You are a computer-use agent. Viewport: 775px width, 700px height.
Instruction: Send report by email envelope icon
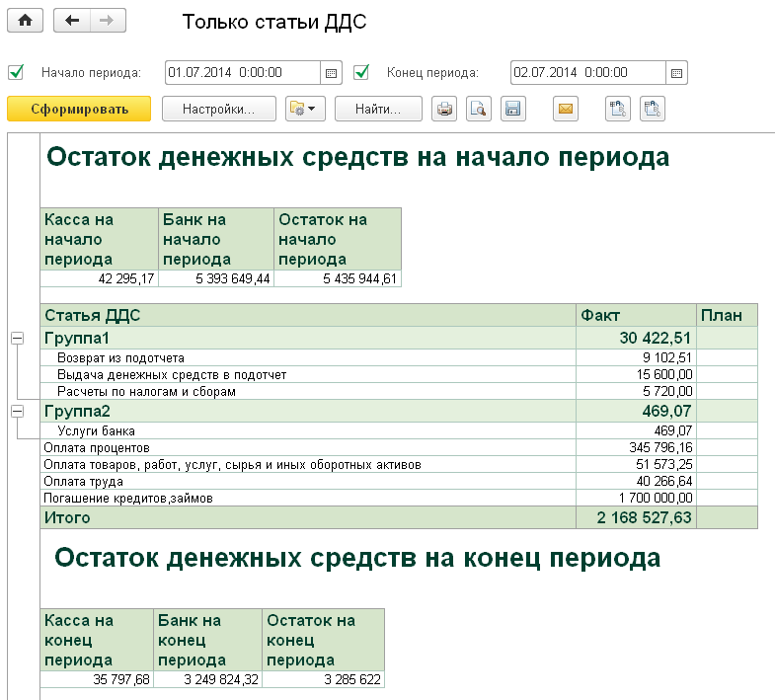566,109
